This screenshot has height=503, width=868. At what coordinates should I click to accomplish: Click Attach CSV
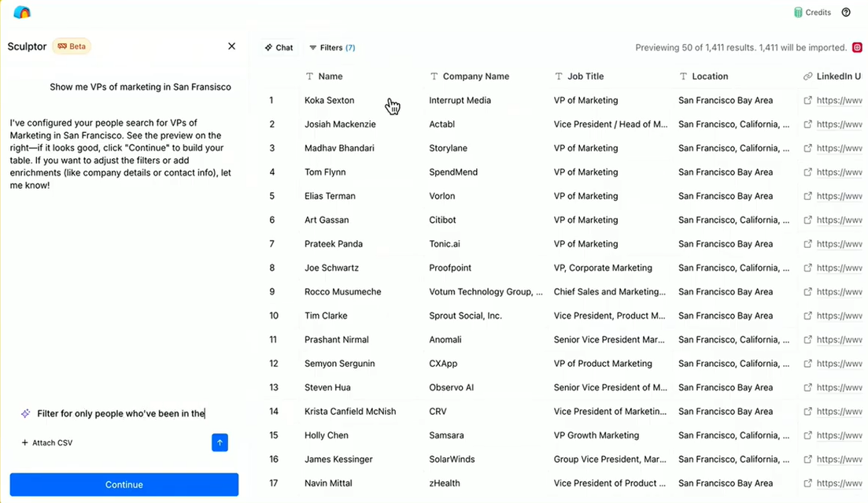point(47,442)
